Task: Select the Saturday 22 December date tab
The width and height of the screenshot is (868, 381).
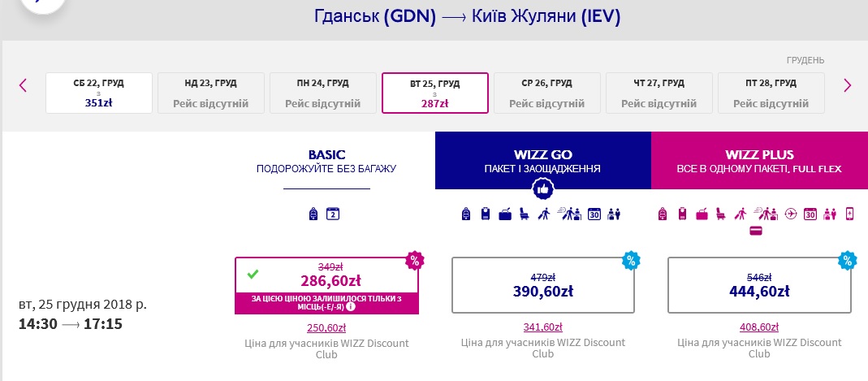Action: pos(98,93)
